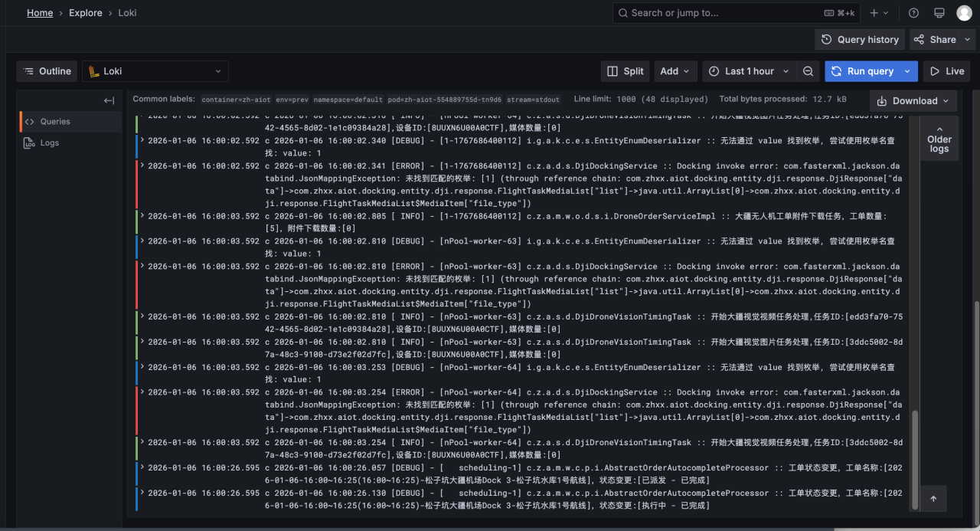Open the news feed icon in header
The width and height of the screenshot is (980, 531).
[x=939, y=13]
